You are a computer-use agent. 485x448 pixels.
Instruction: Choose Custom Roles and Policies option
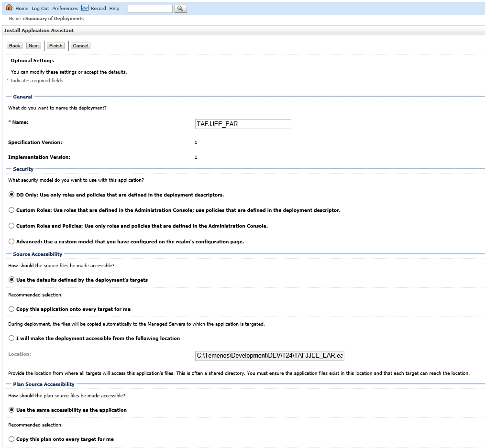(12, 226)
